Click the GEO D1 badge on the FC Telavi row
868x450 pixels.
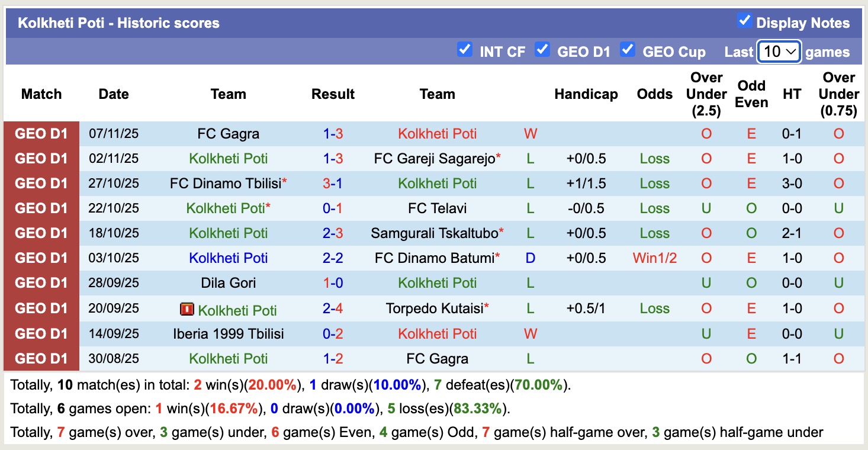pos(41,208)
